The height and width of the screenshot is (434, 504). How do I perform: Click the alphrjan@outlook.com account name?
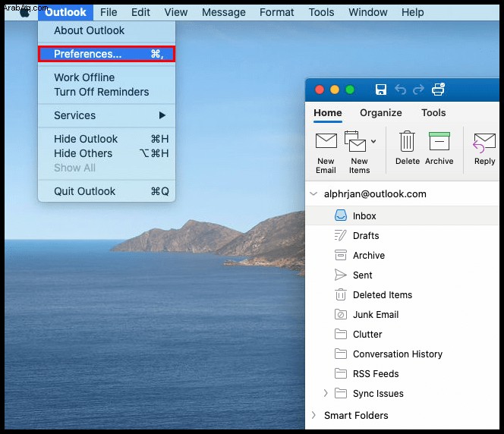375,194
